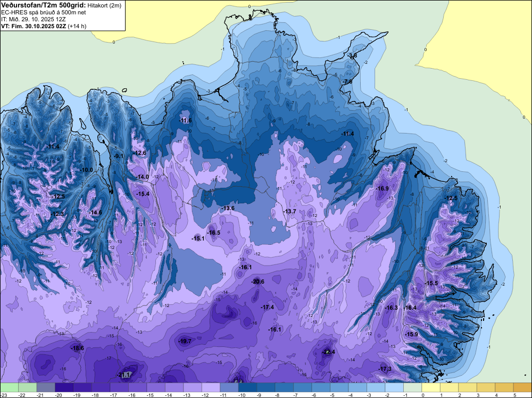Click the -13.7 temperature label

[290, 211]
